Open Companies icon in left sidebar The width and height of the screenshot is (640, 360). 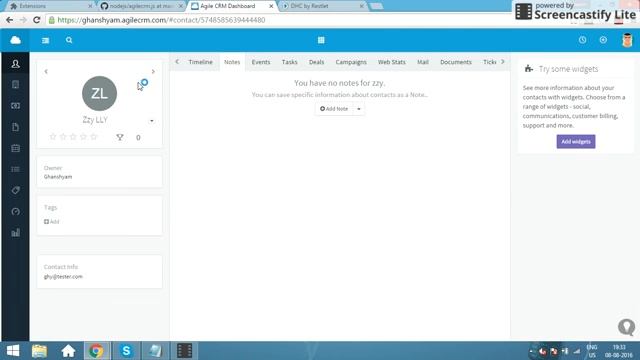click(x=16, y=84)
